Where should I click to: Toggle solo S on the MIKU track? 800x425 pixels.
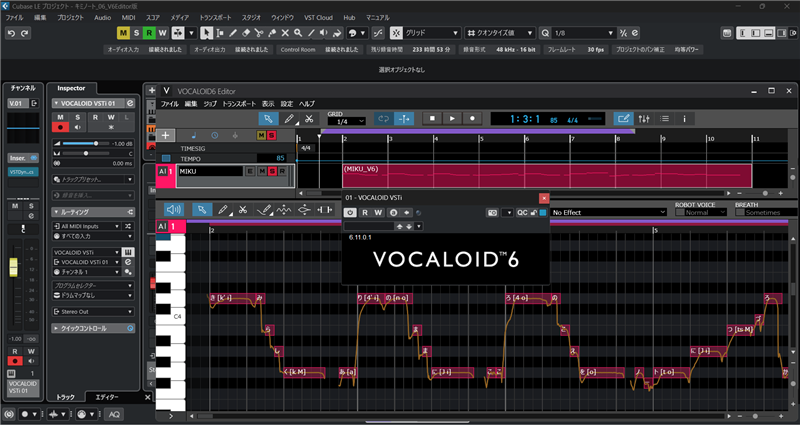pos(272,171)
